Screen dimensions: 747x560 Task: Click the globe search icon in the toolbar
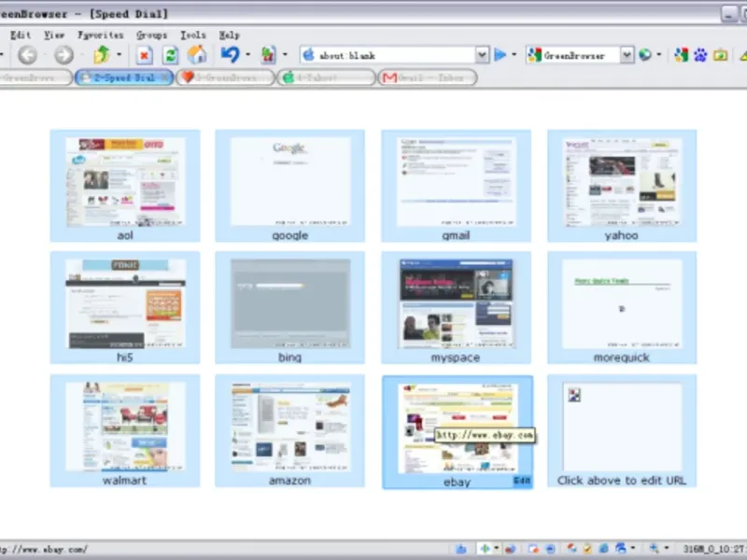tap(645, 55)
